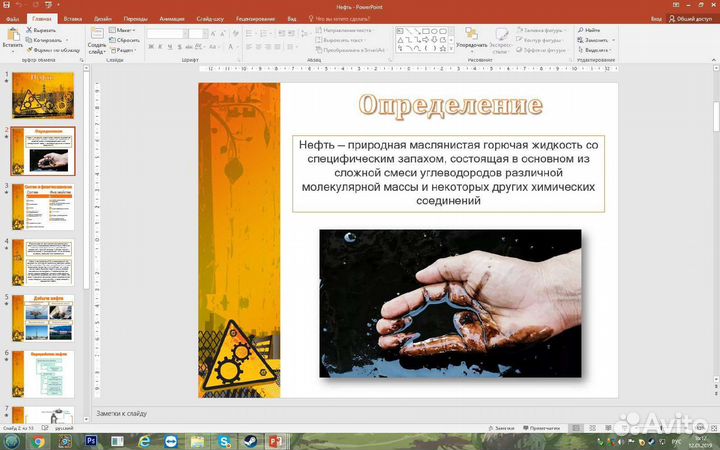
Task: Click the slide notes area Заметки к слайду
Action: click(x=121, y=413)
